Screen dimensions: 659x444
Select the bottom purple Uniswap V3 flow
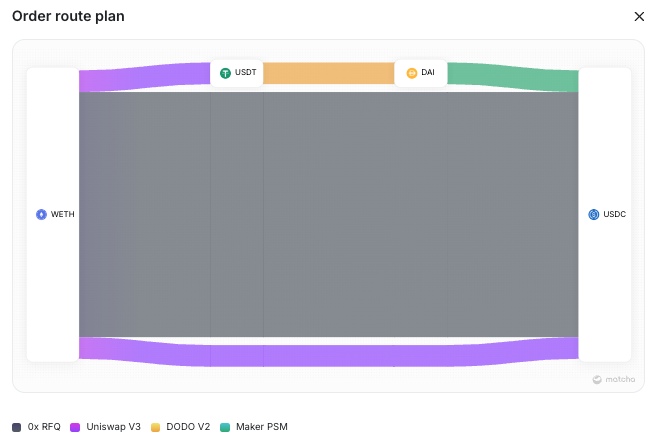[328, 354]
